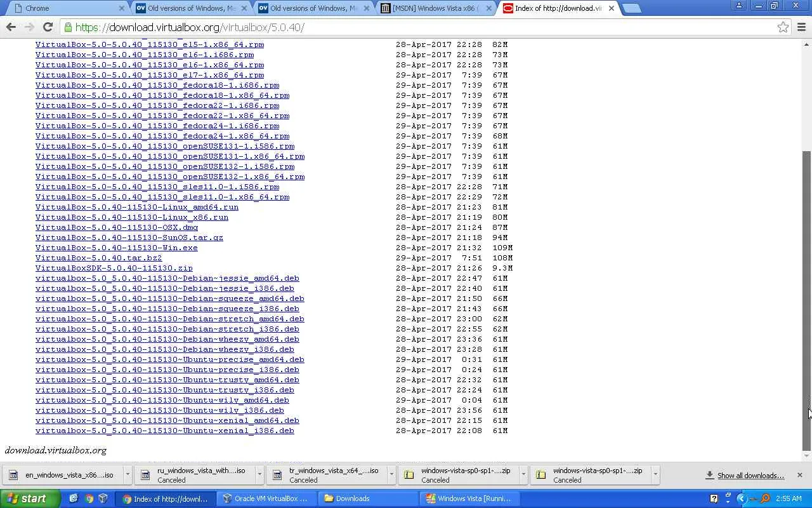Switch to the Windows Vista [Running] taskbar window
Viewport: 812px width, 508px height.
tap(469, 498)
